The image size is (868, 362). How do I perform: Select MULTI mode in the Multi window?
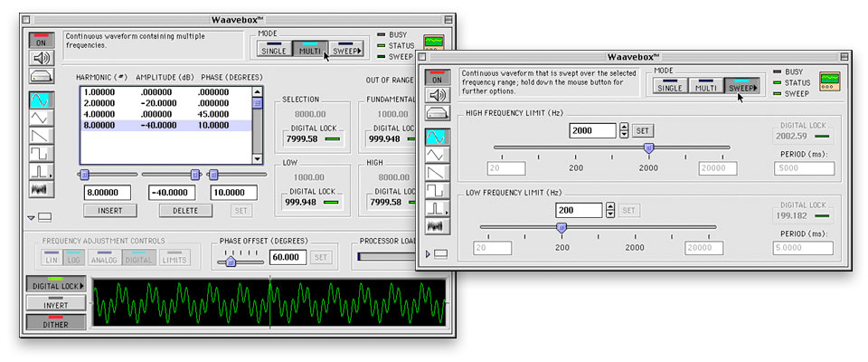tap(310, 49)
